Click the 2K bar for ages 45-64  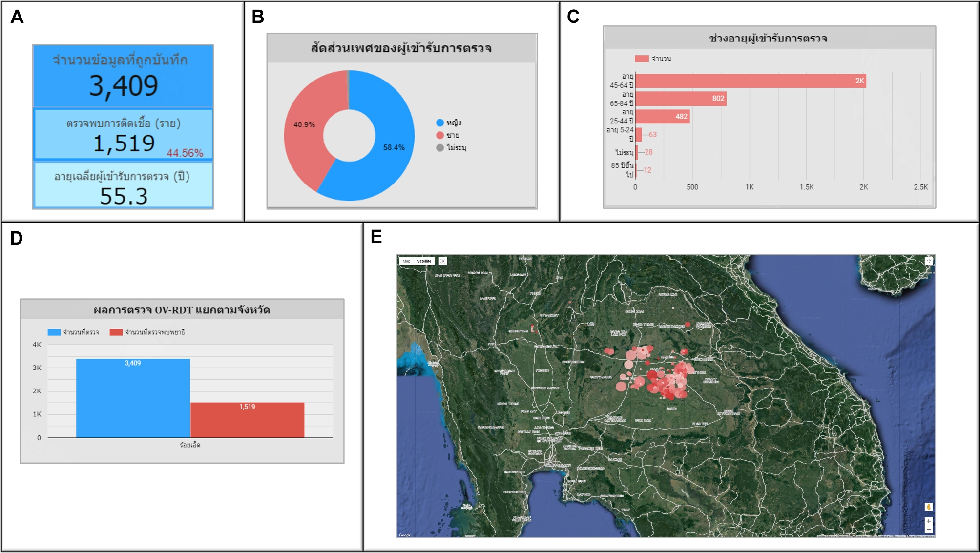point(751,81)
